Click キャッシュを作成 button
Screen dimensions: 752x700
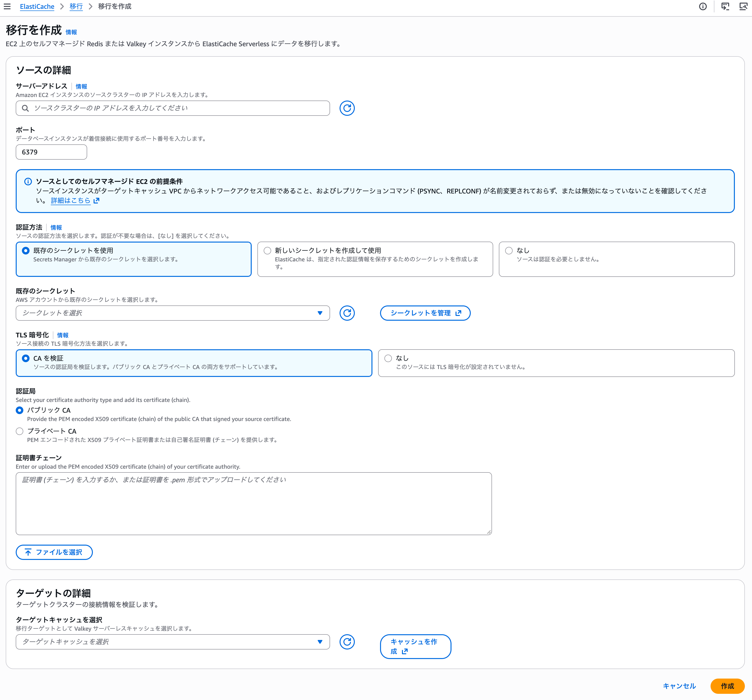click(x=415, y=646)
